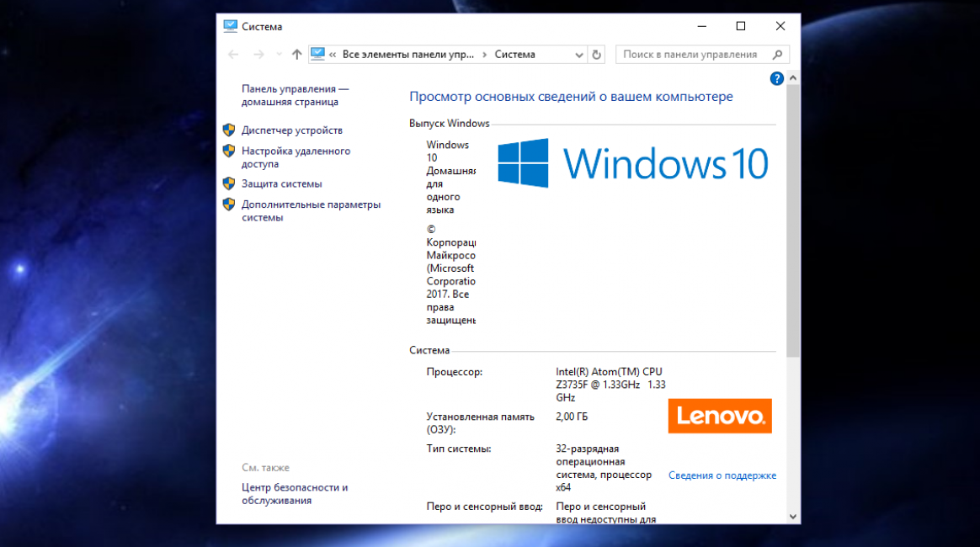Open 'Диспетчер устройств' link
980x547 pixels.
292,130
